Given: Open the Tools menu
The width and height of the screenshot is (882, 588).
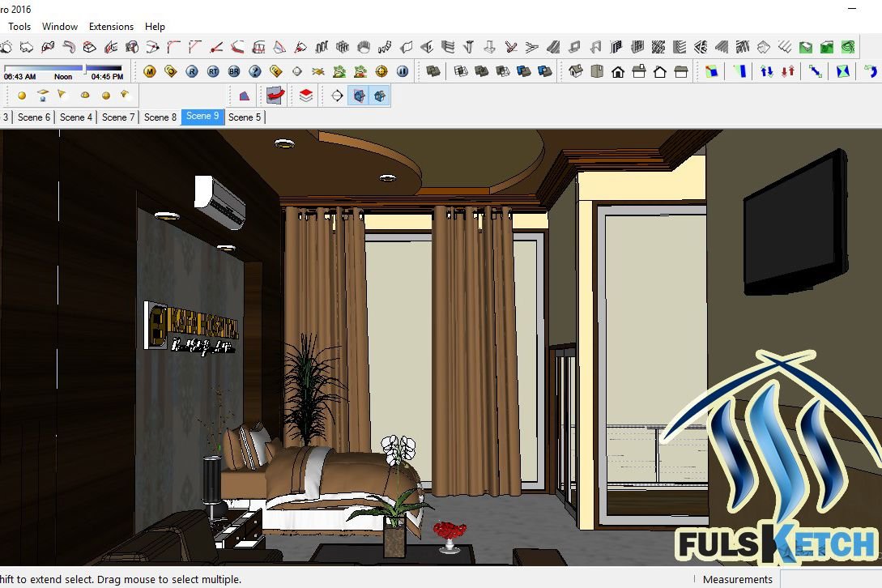Looking at the screenshot, I should coord(19,27).
